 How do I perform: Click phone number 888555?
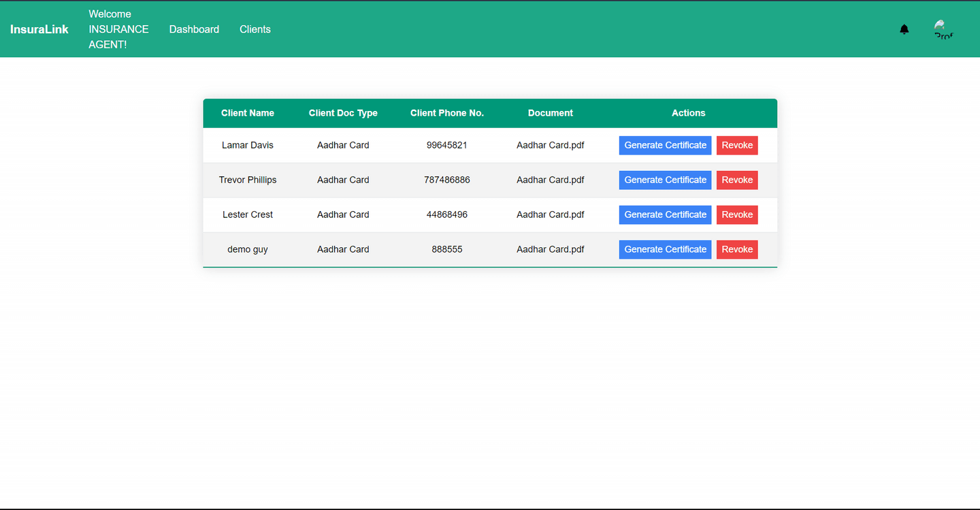(447, 249)
